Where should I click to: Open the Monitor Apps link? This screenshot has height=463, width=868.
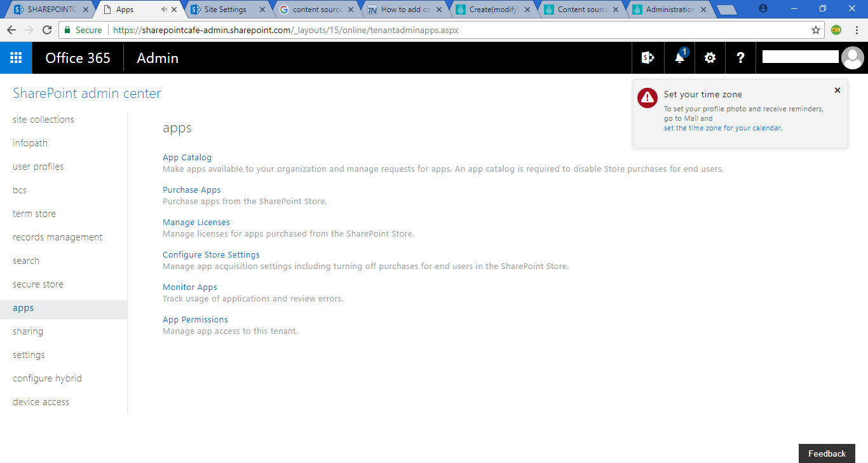190,287
